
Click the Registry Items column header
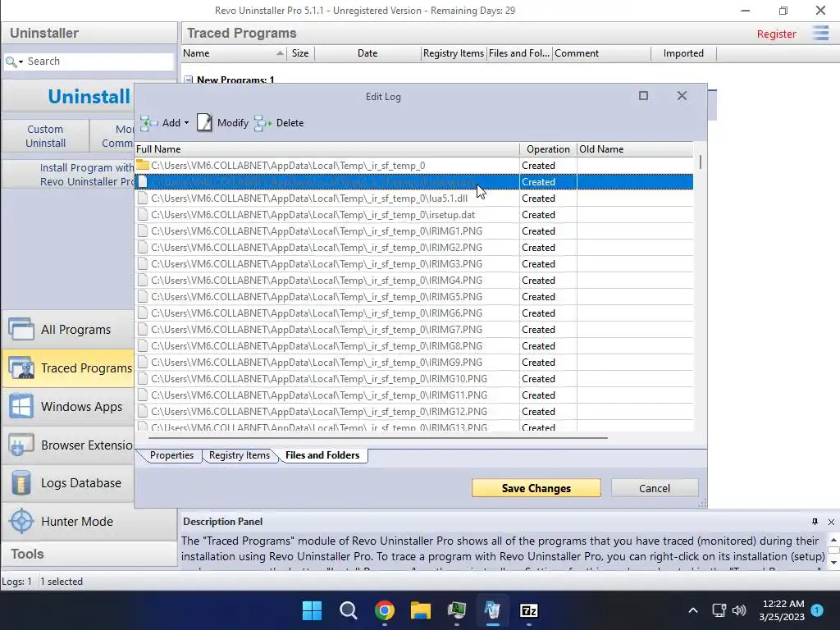pyautogui.click(x=453, y=53)
